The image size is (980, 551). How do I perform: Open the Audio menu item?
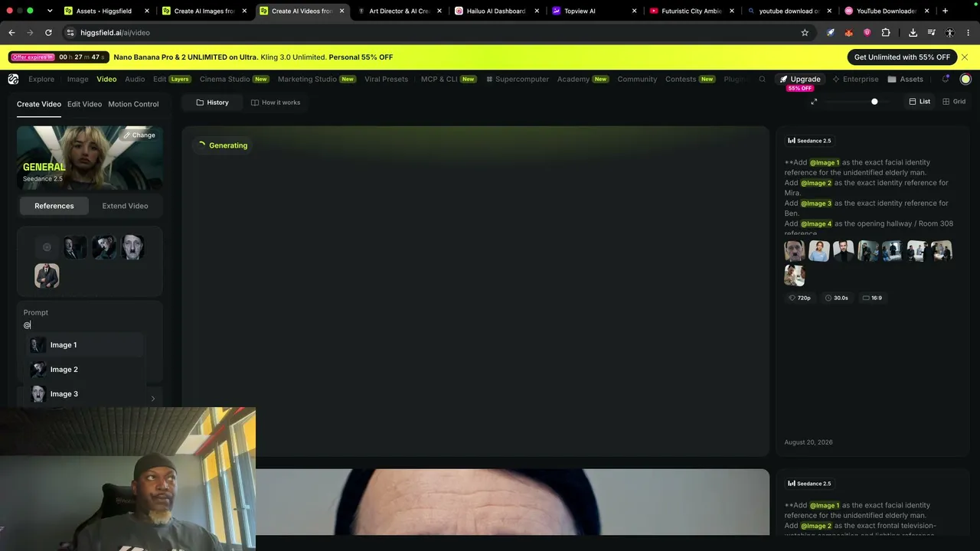tap(135, 79)
